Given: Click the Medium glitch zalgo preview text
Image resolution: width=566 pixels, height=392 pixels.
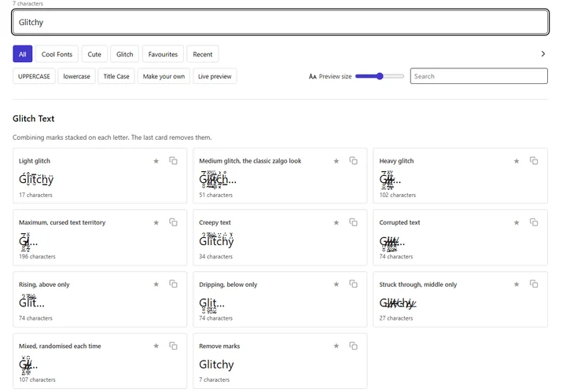Looking at the screenshot, I should point(218,179).
